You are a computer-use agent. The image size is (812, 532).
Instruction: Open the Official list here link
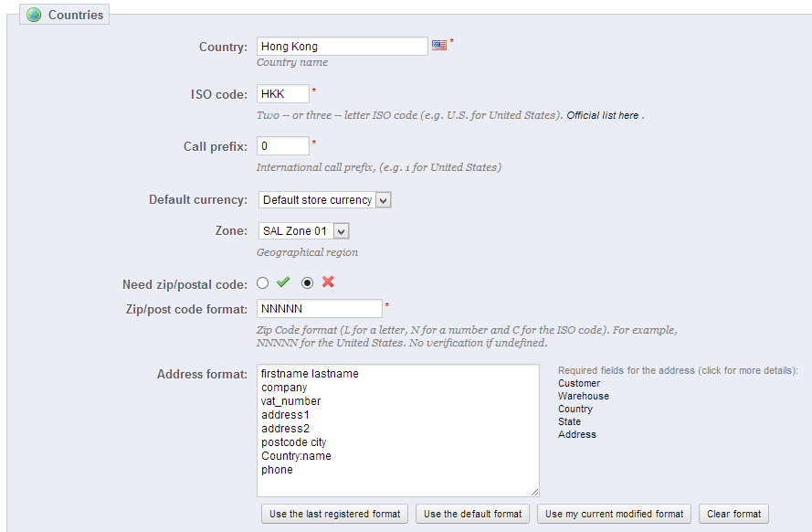pos(603,116)
